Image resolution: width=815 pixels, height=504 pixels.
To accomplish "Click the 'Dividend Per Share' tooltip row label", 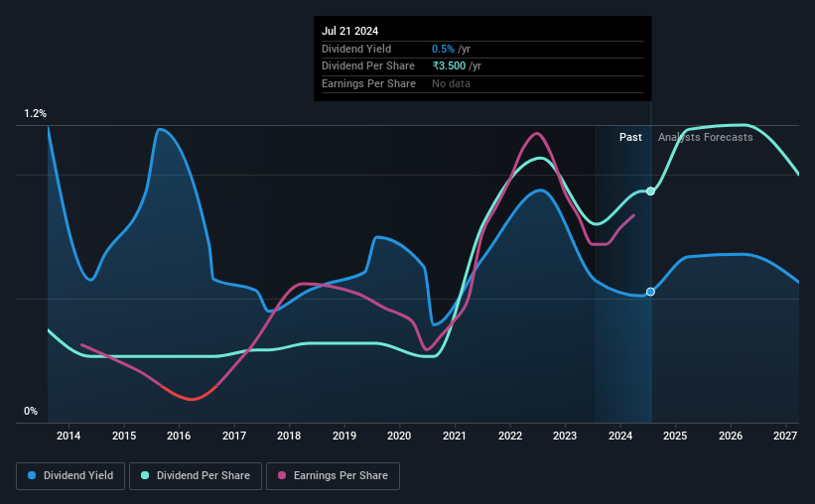I will click(368, 66).
